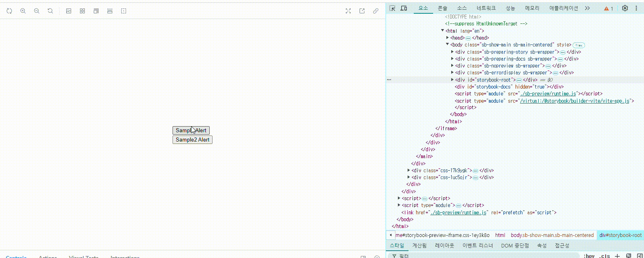Image resolution: width=644 pixels, height=258 pixels.
Task: Open the 애플리케이션 tab
Action: point(564,8)
